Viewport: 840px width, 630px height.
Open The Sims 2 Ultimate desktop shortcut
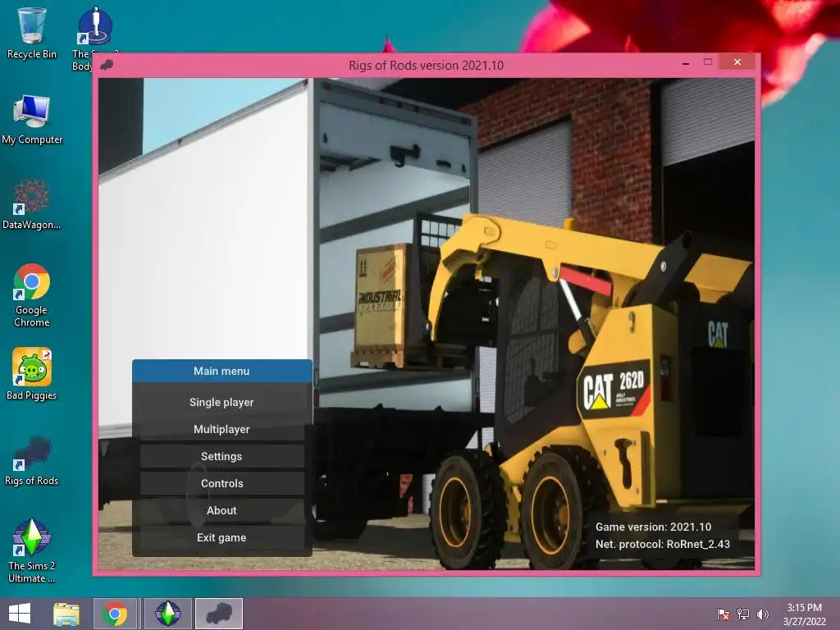point(32,550)
